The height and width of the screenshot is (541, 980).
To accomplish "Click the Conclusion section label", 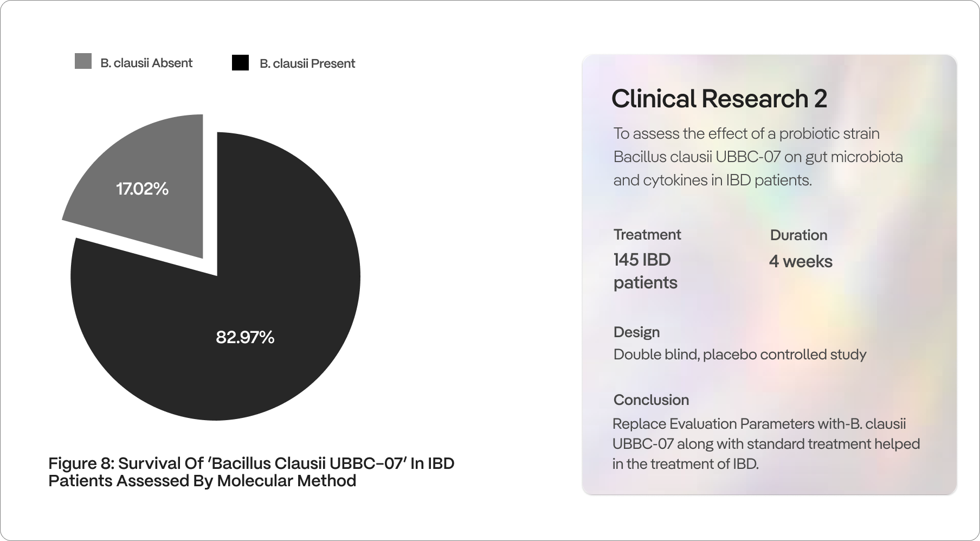I will click(x=651, y=400).
